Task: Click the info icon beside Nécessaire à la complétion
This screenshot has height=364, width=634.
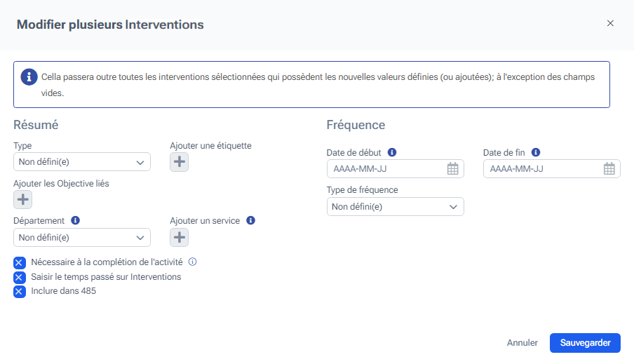Action: coord(193,262)
